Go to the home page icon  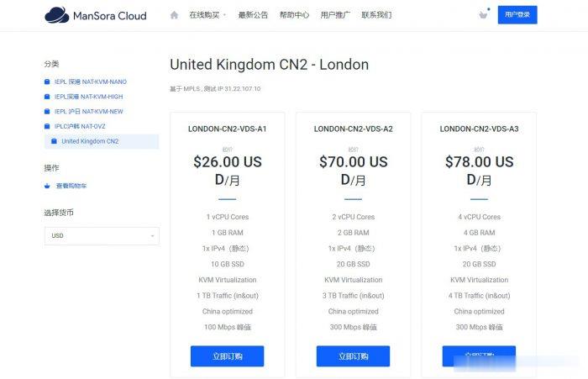(x=174, y=15)
